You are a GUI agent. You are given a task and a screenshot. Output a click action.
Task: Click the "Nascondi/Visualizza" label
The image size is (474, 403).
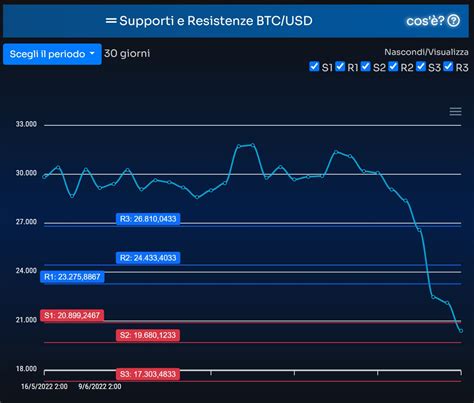(x=426, y=52)
